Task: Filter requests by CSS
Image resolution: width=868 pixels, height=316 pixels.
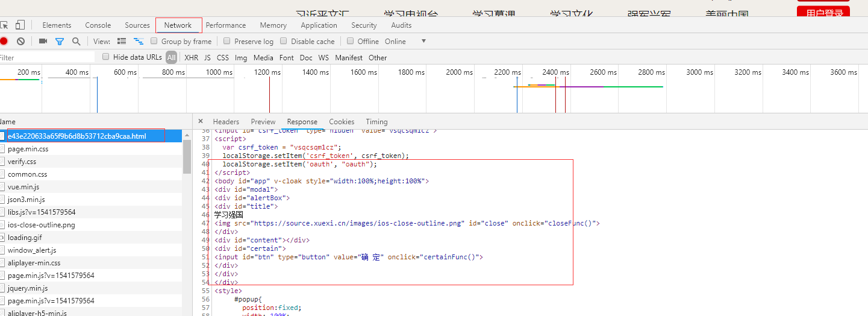Action: (223, 58)
